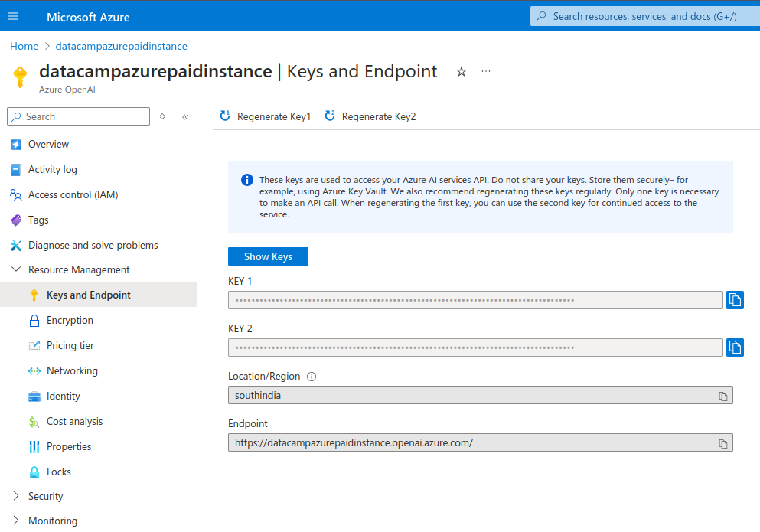Open the Encryption item
This screenshot has width=760, height=532.
pos(70,320)
